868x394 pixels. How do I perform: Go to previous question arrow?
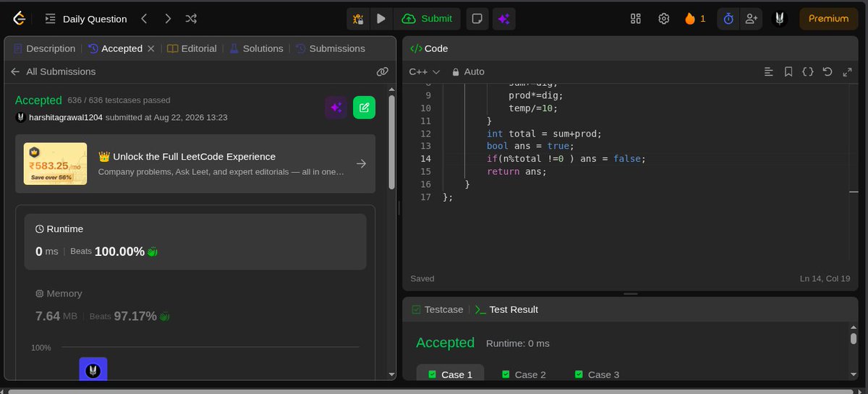144,19
